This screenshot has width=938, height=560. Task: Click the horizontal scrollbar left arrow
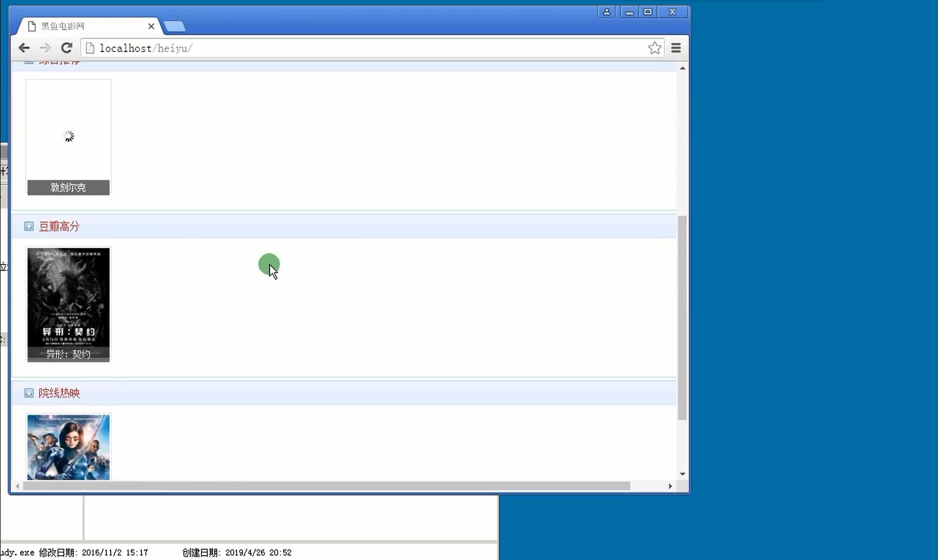pyautogui.click(x=18, y=486)
